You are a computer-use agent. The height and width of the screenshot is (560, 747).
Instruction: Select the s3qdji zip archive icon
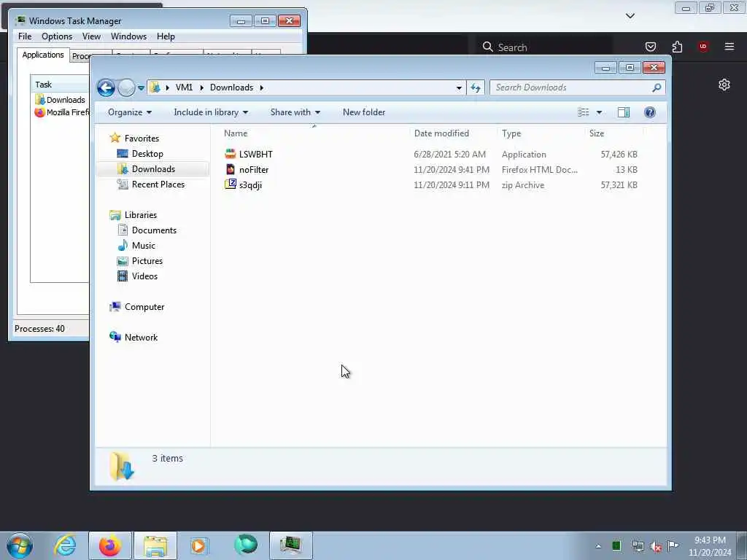231,184
